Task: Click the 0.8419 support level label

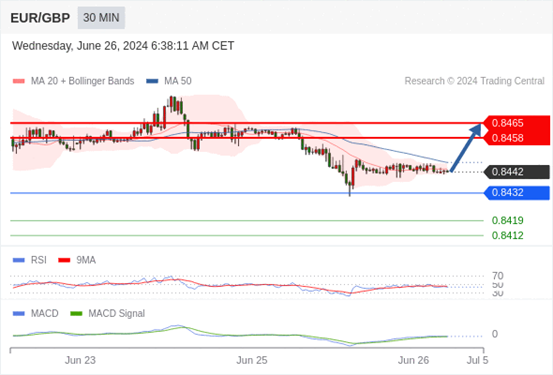Action: [508, 220]
